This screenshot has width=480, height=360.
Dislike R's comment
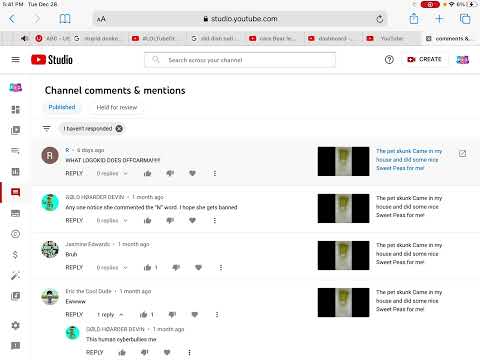(170, 173)
